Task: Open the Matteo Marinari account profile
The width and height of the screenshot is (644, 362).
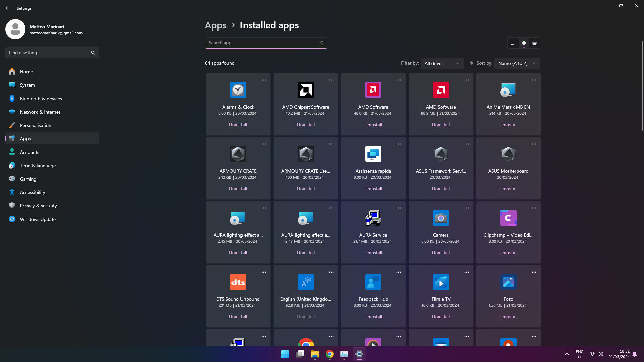Action: [44, 29]
